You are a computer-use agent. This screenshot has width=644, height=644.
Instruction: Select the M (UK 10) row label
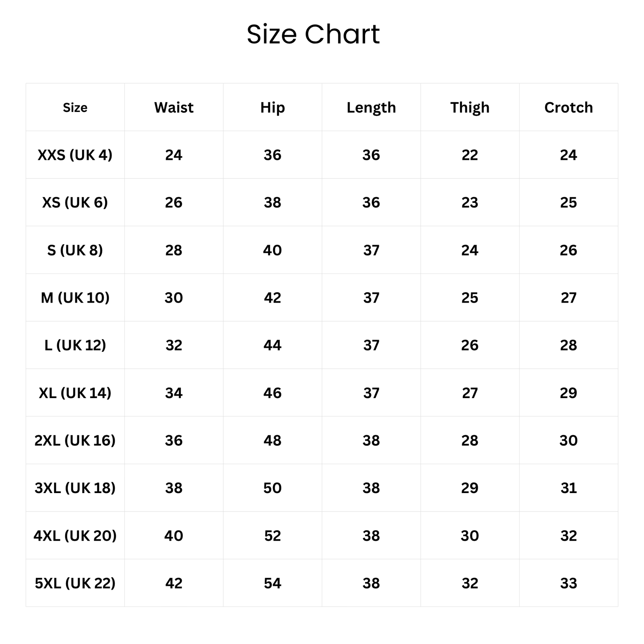(75, 297)
